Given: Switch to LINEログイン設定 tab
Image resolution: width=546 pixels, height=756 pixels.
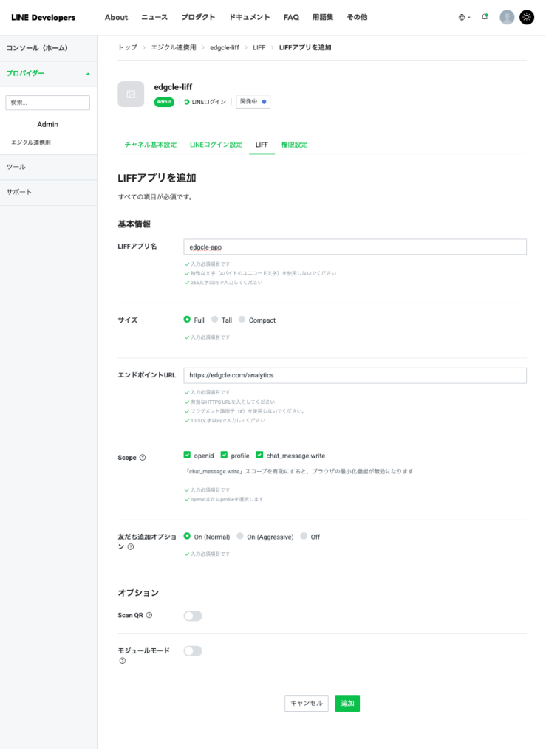Looking at the screenshot, I should click(x=216, y=145).
